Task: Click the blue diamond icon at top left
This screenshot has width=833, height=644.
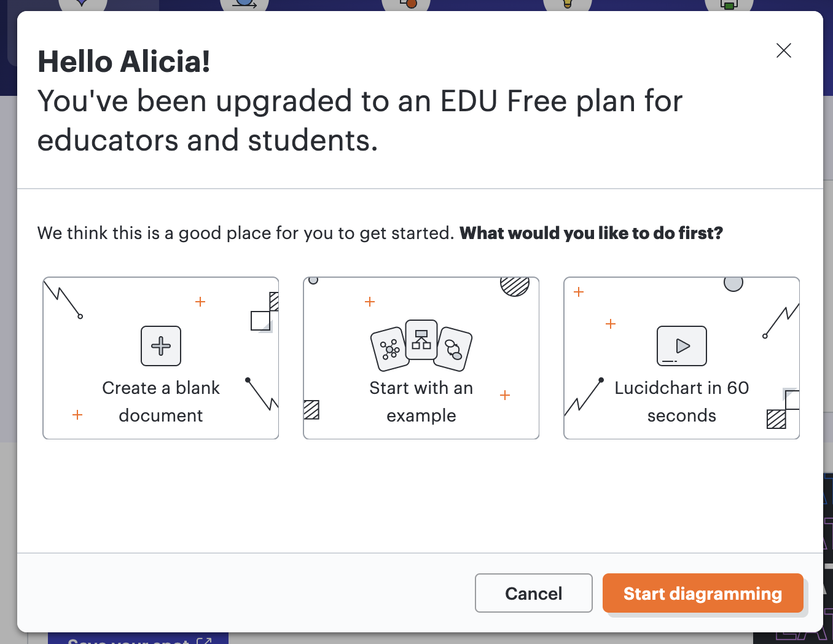Action: [x=82, y=4]
